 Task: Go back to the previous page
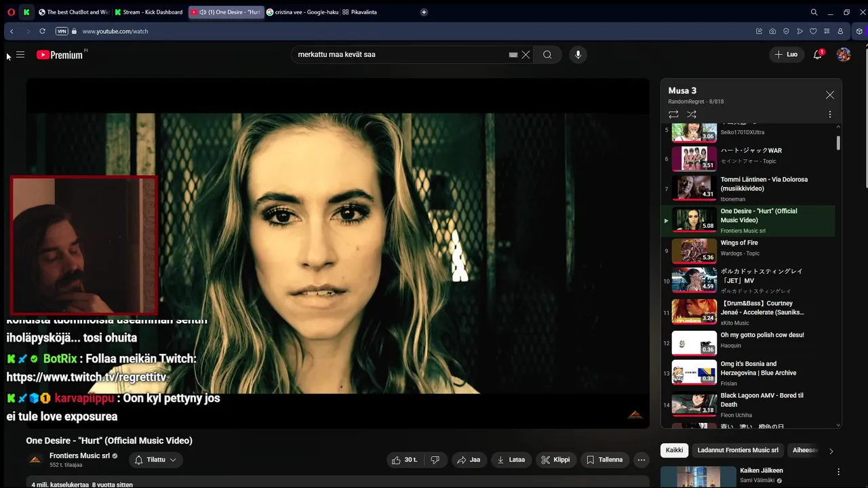click(12, 31)
